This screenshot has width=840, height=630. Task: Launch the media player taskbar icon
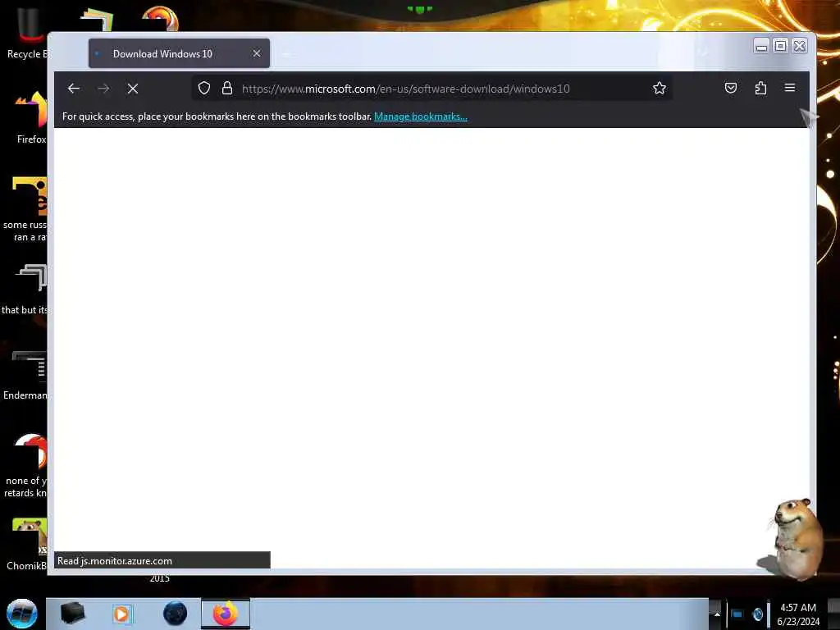pyautogui.click(x=121, y=614)
